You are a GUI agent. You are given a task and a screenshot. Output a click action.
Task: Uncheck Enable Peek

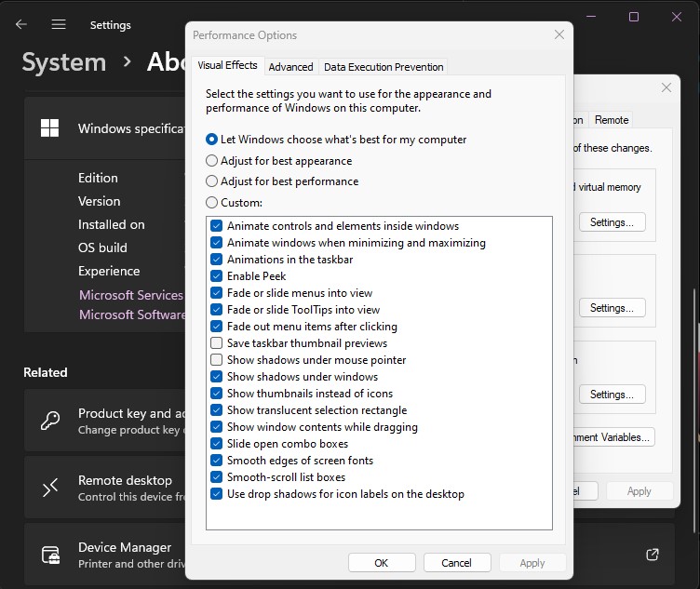217,276
